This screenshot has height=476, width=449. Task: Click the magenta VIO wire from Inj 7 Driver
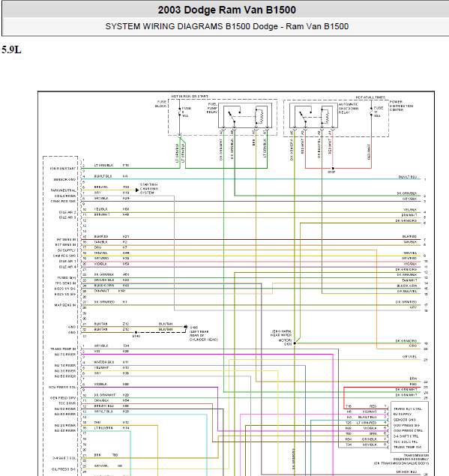[x=207, y=355]
